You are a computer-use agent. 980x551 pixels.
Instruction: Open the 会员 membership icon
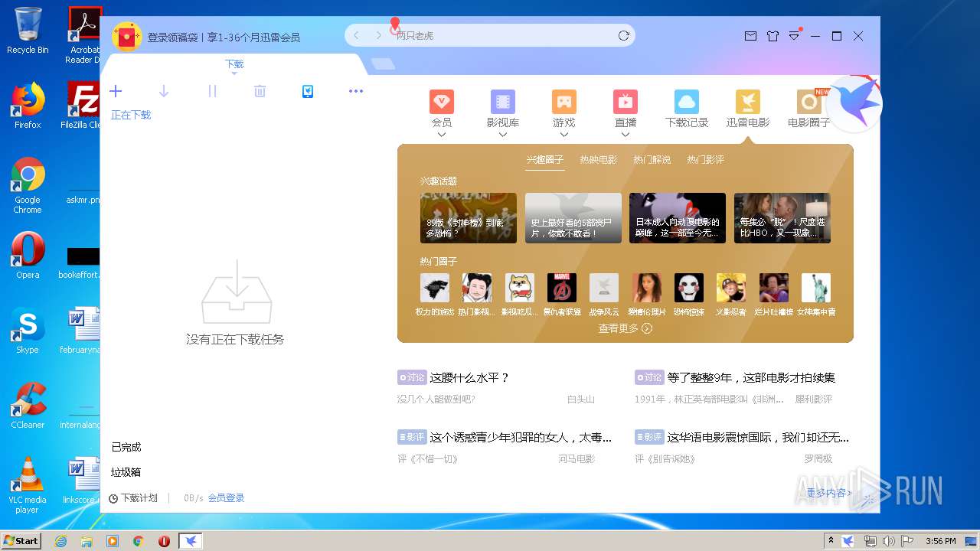pos(442,102)
